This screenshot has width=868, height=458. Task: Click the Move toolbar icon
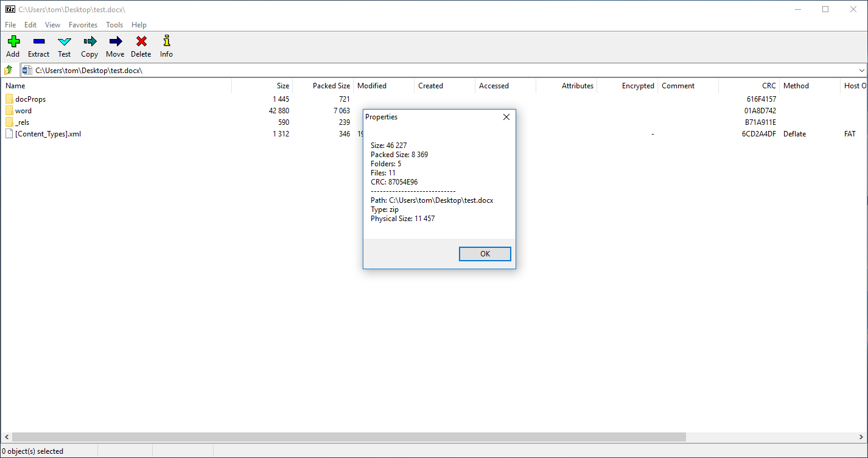pyautogui.click(x=115, y=41)
